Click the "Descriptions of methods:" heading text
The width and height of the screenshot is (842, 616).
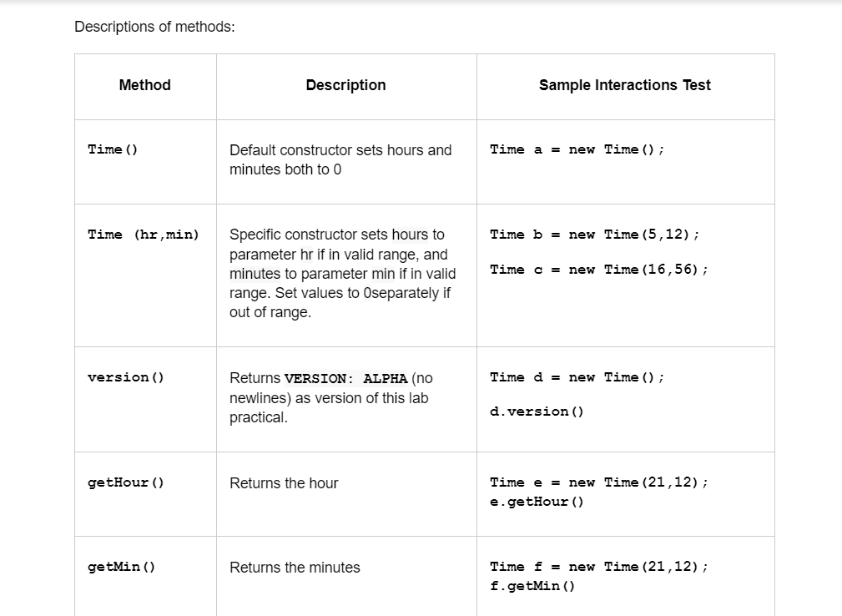(x=154, y=27)
